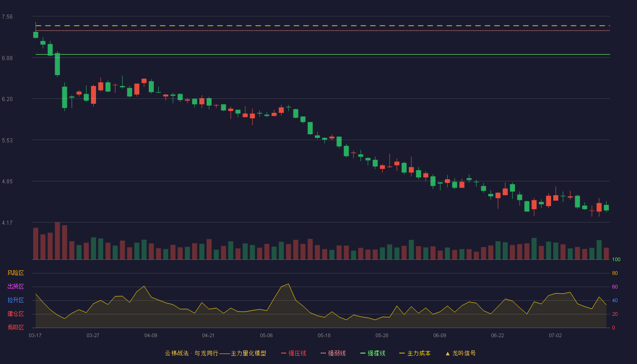The width and height of the screenshot is (637, 364).
Task: Select the 05-28 date label
Action: [382, 335]
